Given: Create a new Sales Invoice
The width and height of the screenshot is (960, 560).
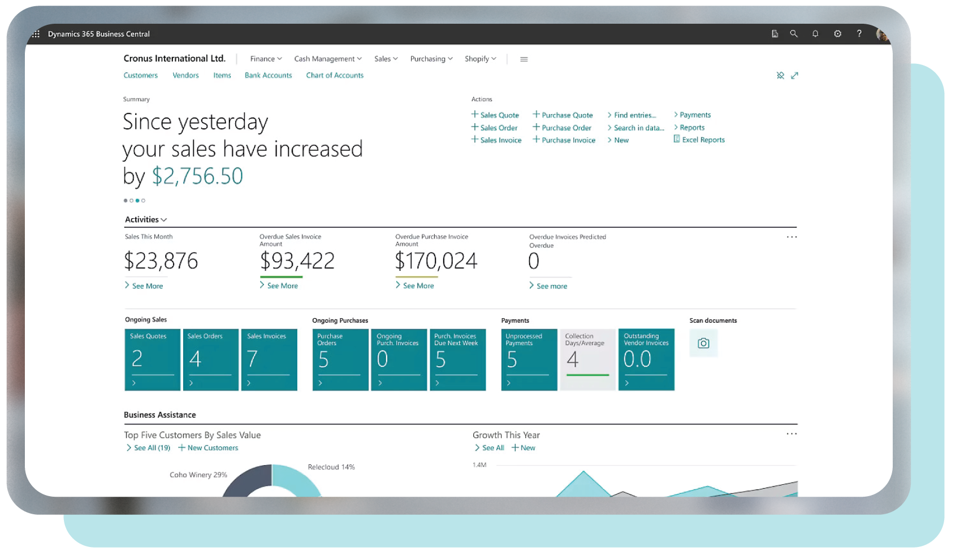Looking at the screenshot, I should [496, 140].
